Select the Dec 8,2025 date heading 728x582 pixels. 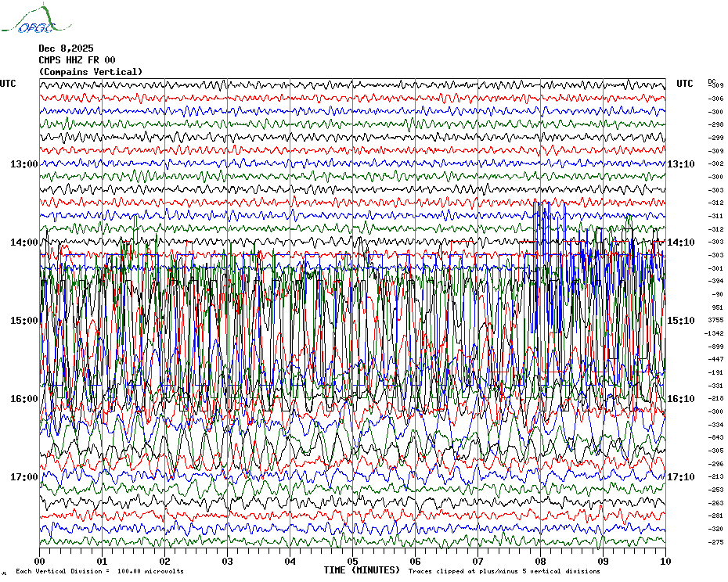(66, 48)
